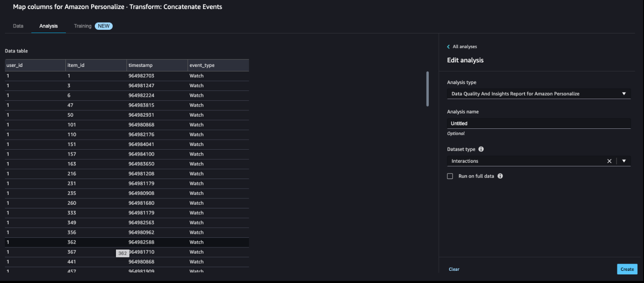644x283 pixels.
Task: Switch to the Data tab
Action: click(x=18, y=26)
